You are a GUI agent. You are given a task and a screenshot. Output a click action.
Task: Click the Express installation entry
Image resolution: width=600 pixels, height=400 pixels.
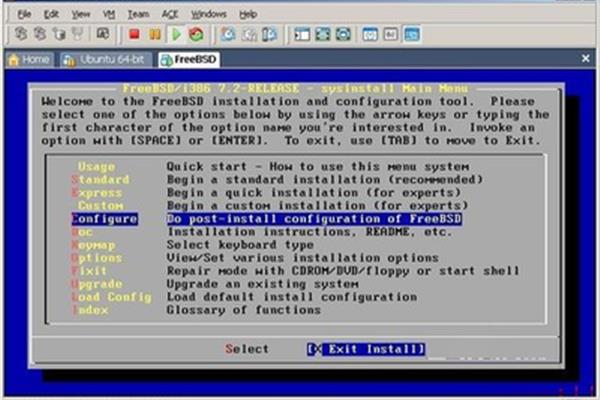pos(96,193)
